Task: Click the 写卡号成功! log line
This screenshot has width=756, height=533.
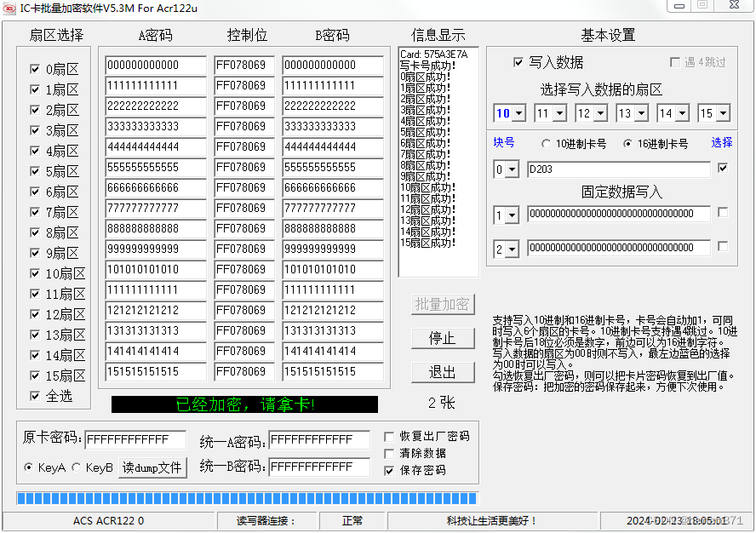Action: coord(427,66)
